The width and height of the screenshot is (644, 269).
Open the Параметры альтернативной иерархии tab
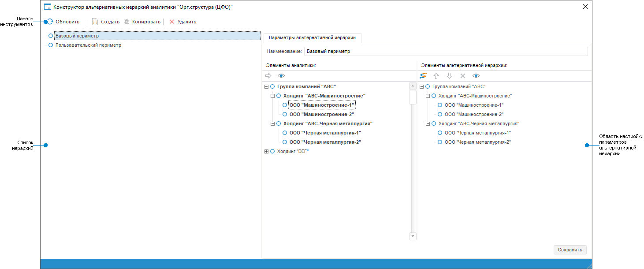tap(312, 38)
